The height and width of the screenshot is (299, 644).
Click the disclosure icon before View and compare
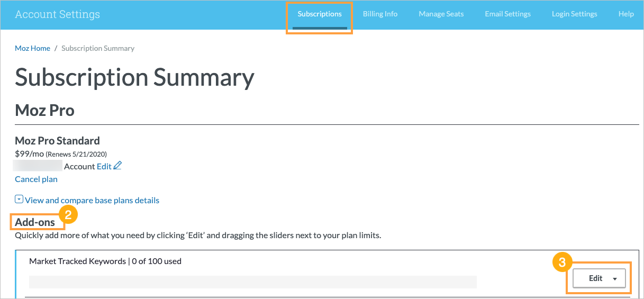tap(19, 200)
